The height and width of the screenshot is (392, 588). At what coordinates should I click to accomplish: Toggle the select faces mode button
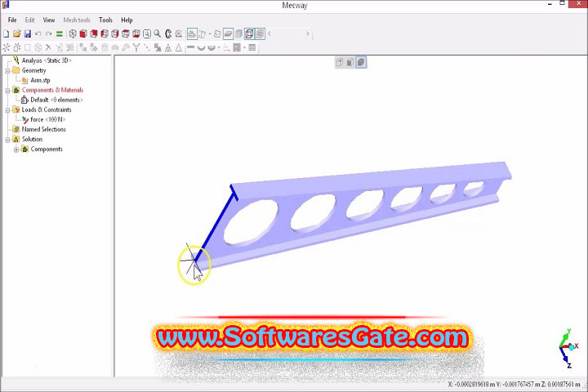(x=203, y=34)
